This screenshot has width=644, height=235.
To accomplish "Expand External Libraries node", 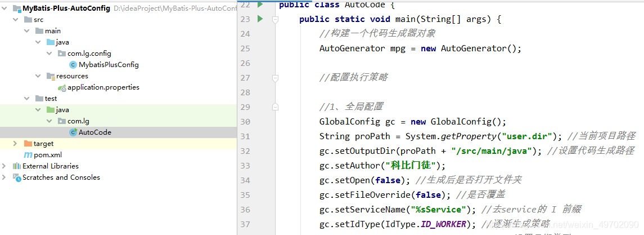I will 4,166.
